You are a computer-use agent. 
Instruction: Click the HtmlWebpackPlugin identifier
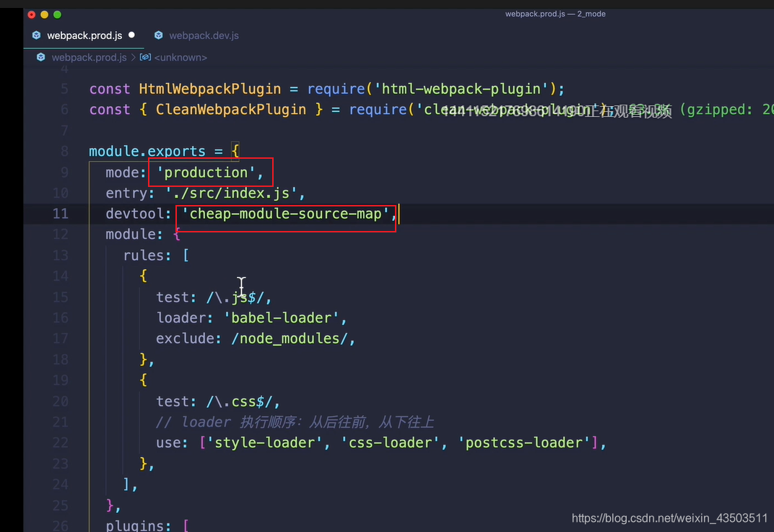click(210, 89)
